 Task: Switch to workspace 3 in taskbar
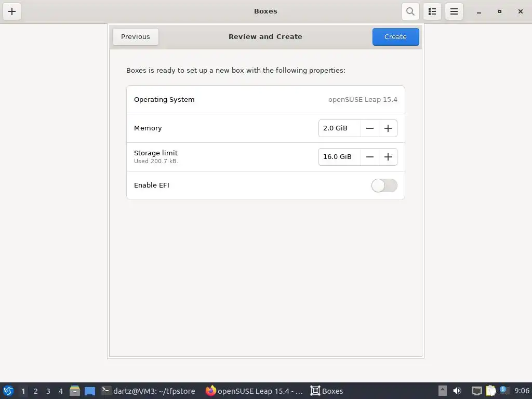(48, 391)
